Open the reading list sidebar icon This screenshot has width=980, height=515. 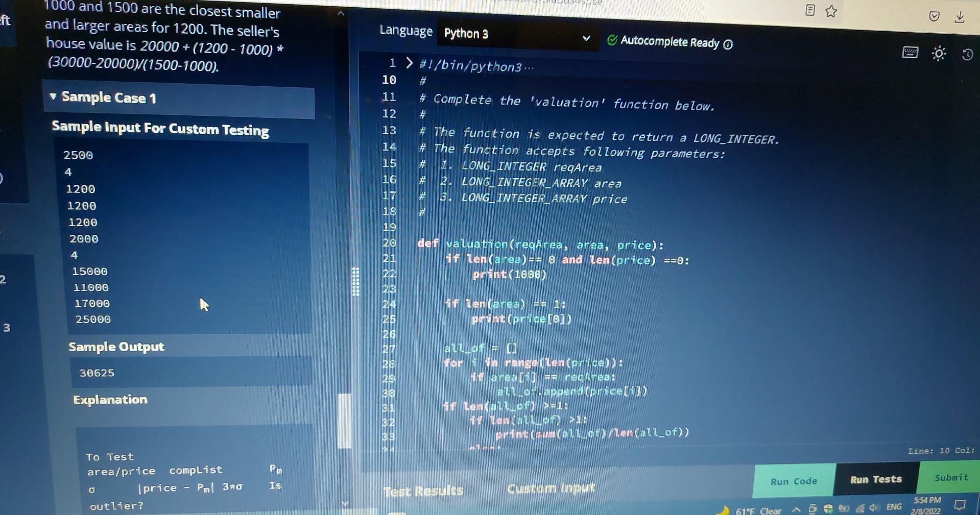pyautogui.click(x=810, y=11)
